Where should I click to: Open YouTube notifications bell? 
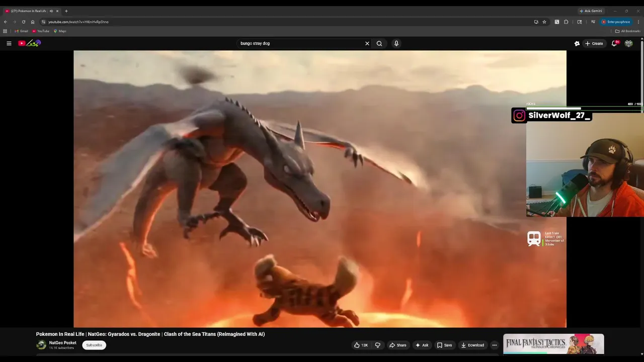click(x=615, y=43)
